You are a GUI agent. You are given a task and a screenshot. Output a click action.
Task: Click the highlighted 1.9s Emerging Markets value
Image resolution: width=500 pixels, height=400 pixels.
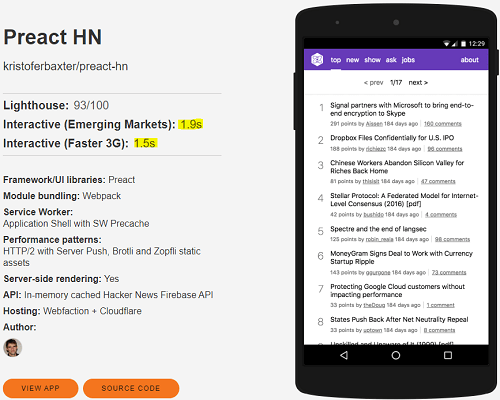pos(191,124)
